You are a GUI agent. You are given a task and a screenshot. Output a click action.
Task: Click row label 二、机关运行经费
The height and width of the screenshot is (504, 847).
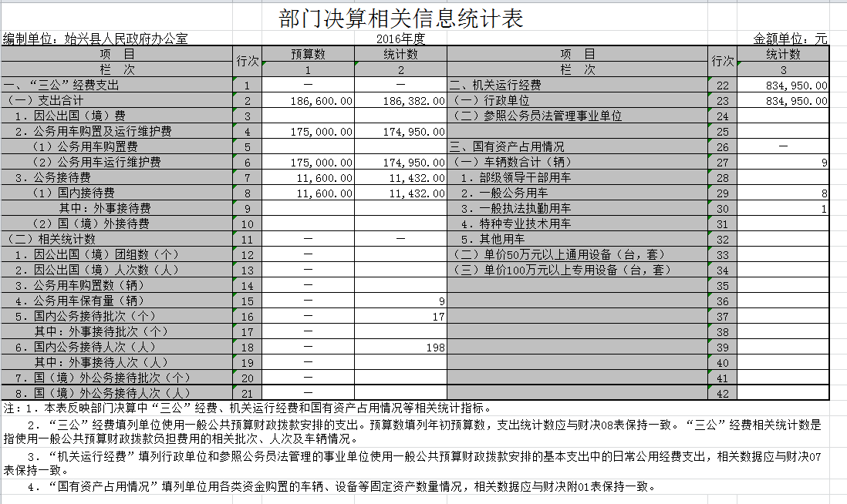494,85
